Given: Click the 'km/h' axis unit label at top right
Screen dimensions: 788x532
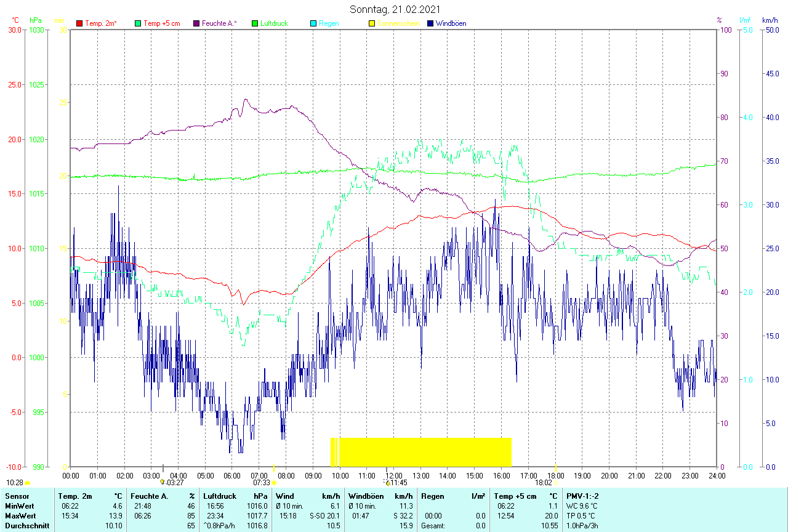Looking at the screenshot, I should pyautogui.click(x=770, y=20).
